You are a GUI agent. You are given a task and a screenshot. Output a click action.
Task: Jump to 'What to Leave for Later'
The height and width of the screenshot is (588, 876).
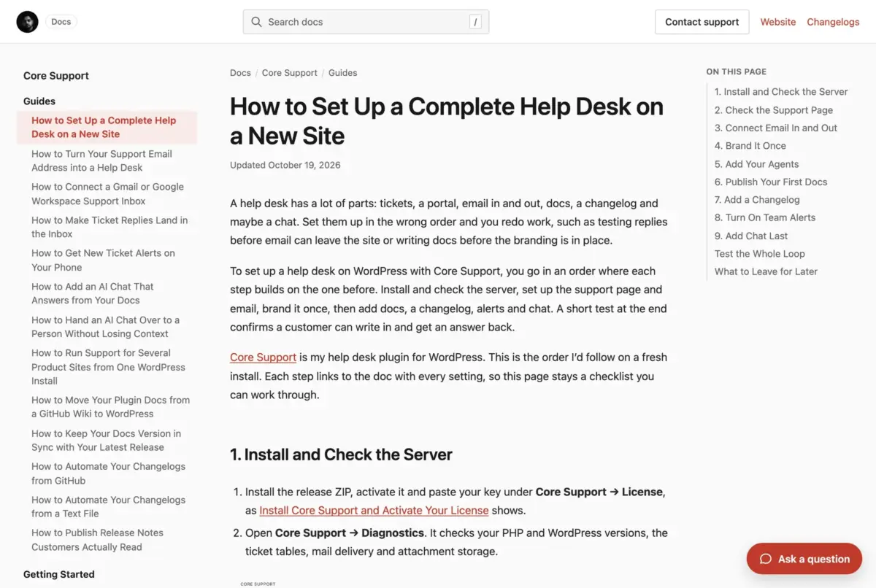(x=766, y=271)
